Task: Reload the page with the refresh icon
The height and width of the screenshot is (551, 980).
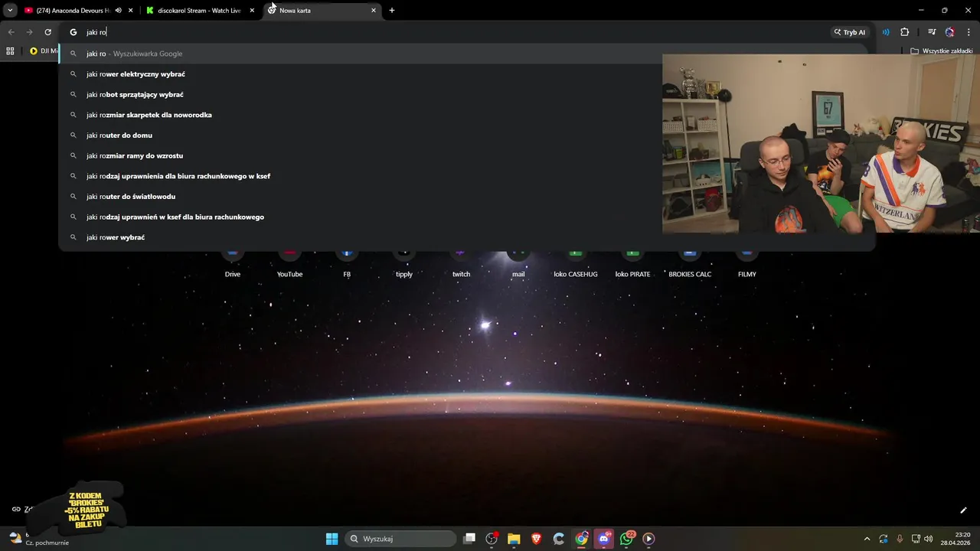Action: pos(47,32)
